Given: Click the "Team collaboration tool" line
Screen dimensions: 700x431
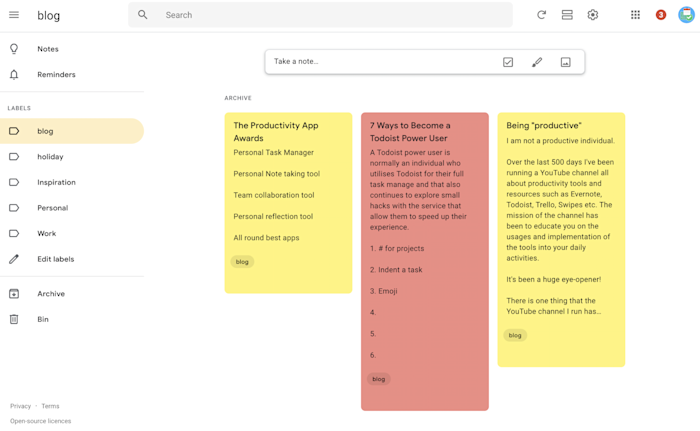Looking at the screenshot, I should (x=274, y=195).
